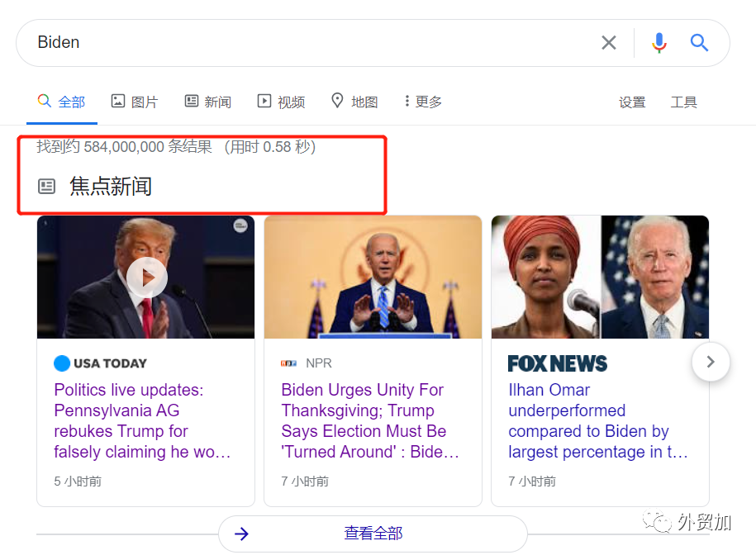Click the FOX NEWS source logo

point(558,363)
